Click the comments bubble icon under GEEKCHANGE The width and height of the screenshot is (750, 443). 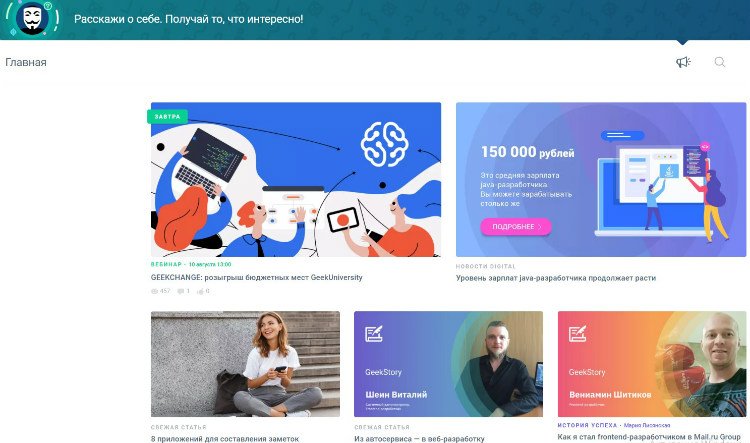(x=181, y=291)
